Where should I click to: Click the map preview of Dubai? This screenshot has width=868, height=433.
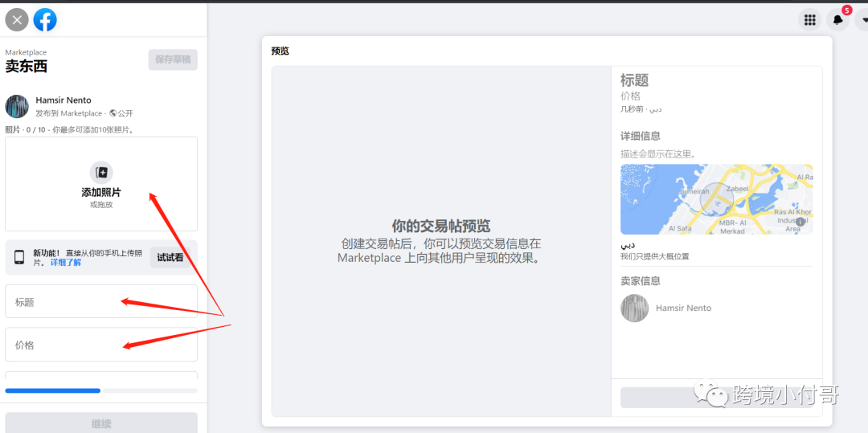pyautogui.click(x=716, y=199)
